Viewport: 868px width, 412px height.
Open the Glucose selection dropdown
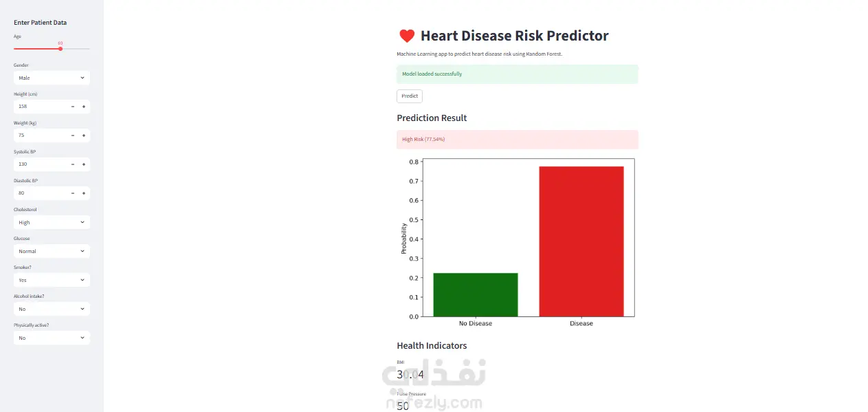[52, 251]
